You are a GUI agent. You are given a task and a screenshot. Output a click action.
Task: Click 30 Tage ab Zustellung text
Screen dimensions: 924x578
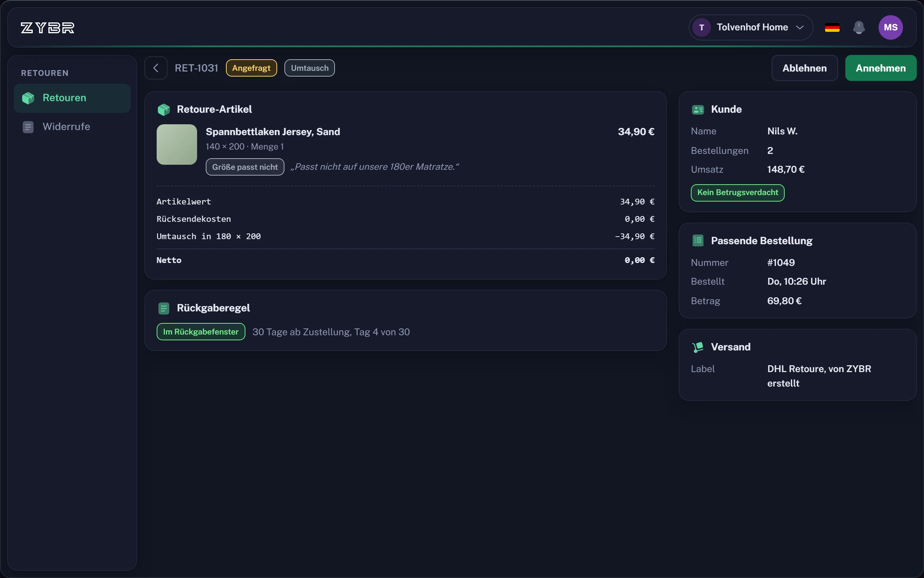coord(331,332)
